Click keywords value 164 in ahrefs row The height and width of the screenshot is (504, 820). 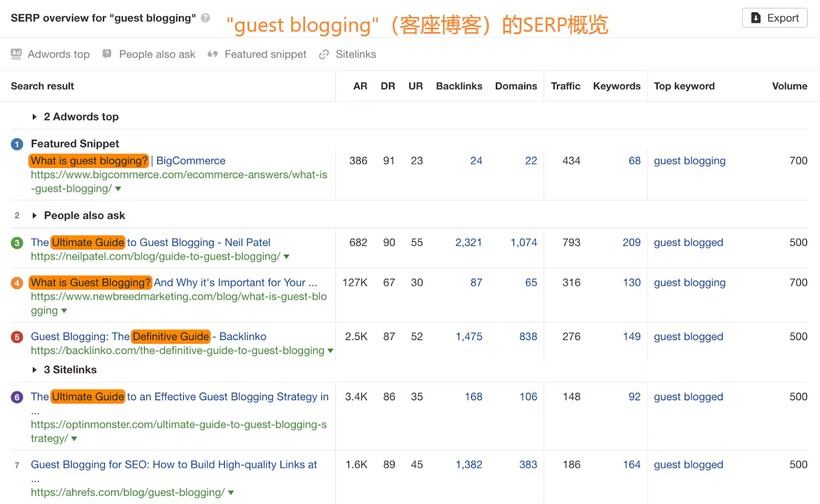pos(632,465)
